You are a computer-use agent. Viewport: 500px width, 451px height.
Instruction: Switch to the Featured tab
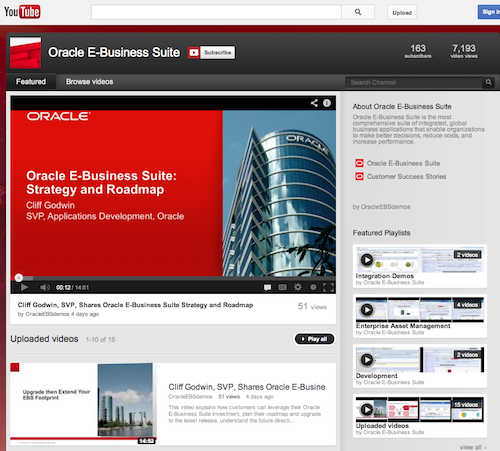tap(31, 82)
